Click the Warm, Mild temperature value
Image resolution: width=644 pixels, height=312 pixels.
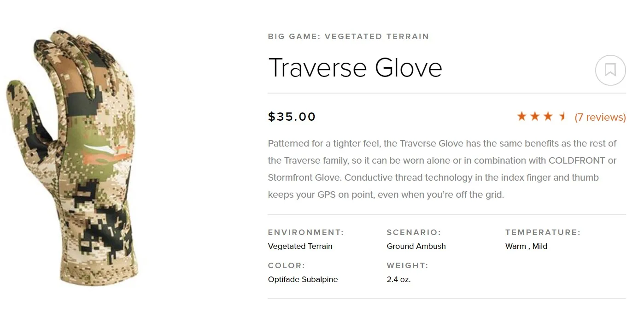pos(527,246)
